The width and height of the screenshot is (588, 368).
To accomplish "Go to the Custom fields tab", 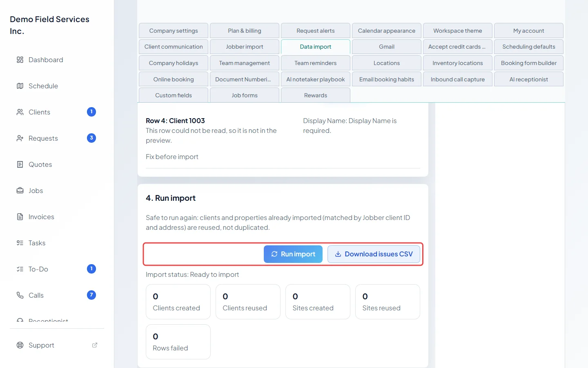I will tap(174, 95).
